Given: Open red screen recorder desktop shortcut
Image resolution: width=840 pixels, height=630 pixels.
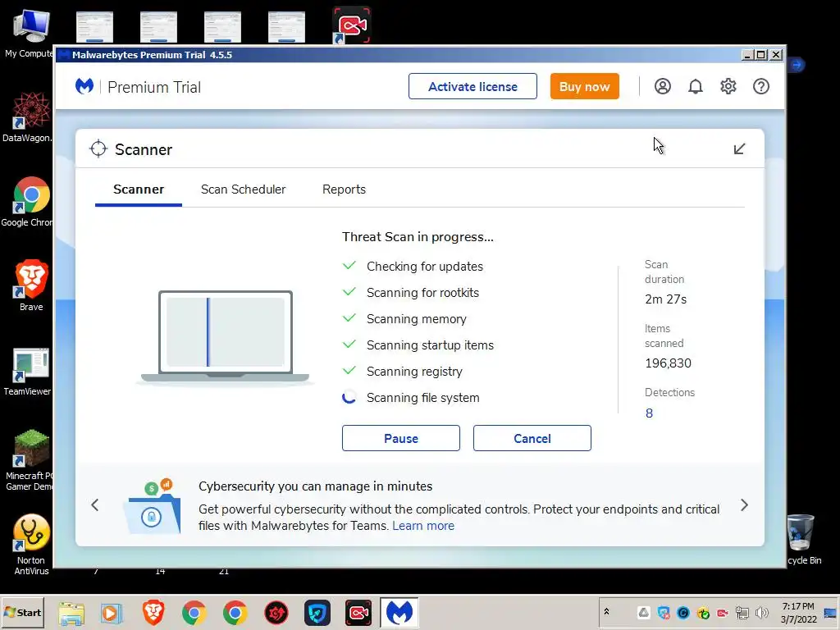Looking at the screenshot, I should click(351, 25).
